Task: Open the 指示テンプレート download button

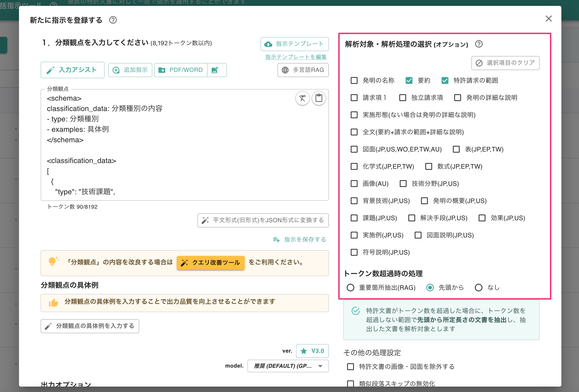Action: click(x=294, y=44)
